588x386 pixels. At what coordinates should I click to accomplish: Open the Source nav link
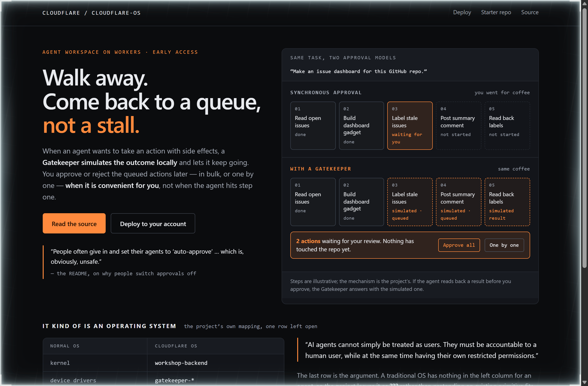(529, 12)
